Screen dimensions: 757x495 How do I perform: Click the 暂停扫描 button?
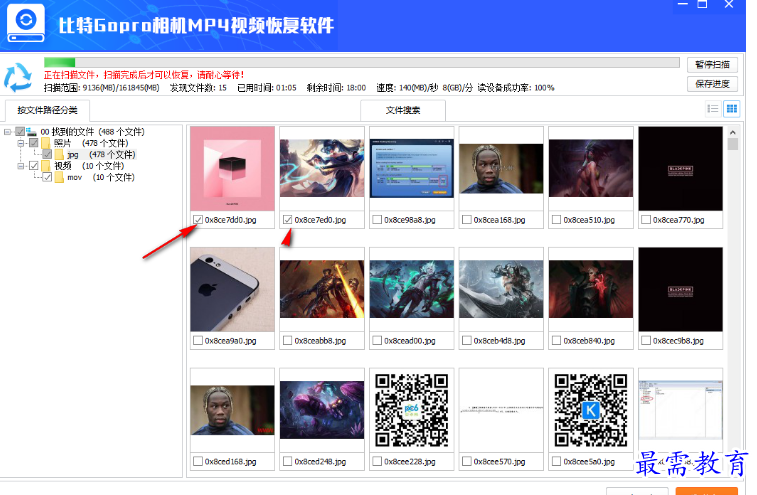pyautogui.click(x=712, y=65)
